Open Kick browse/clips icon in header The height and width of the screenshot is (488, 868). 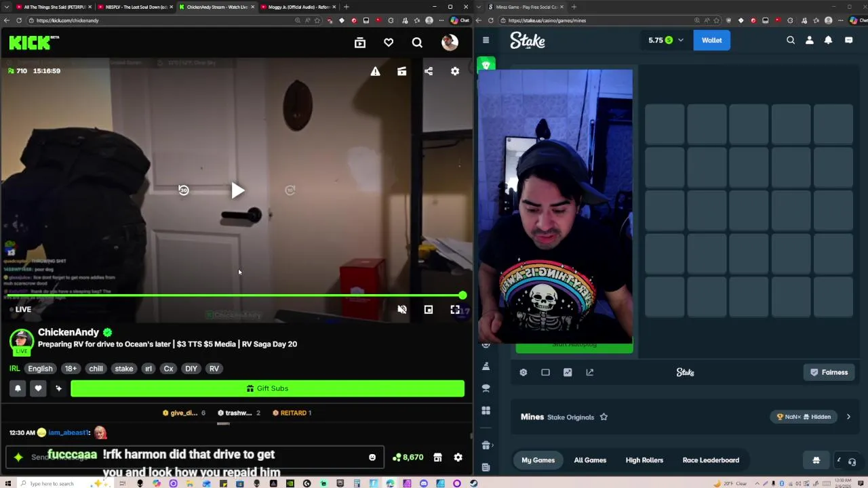pos(360,43)
